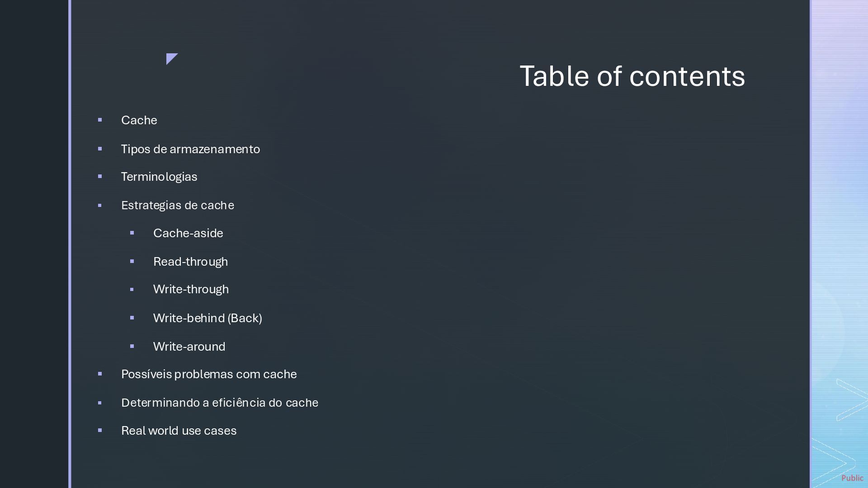
Task: Click the bullet beside "Write-around"
Action: click(132, 346)
